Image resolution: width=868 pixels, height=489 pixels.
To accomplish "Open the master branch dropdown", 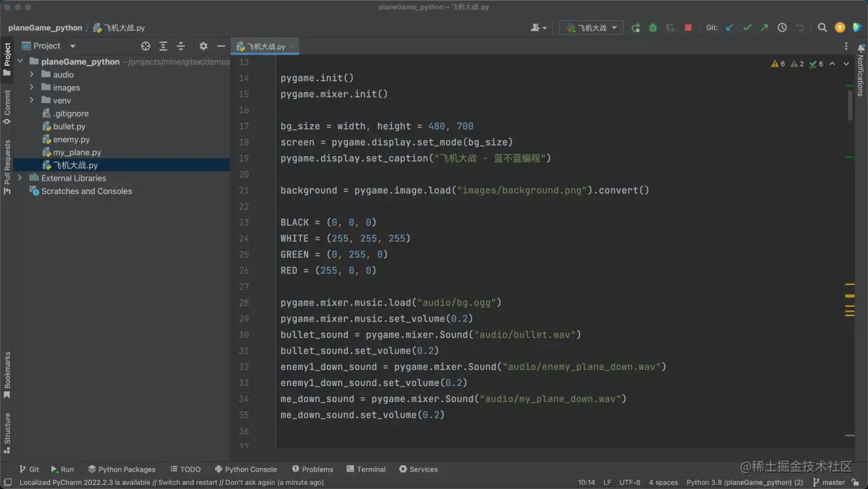I will (829, 482).
